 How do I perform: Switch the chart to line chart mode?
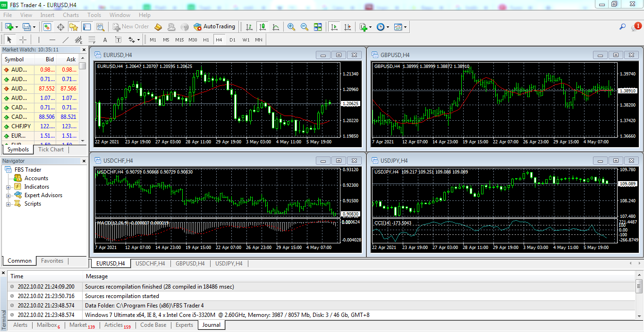[276, 27]
